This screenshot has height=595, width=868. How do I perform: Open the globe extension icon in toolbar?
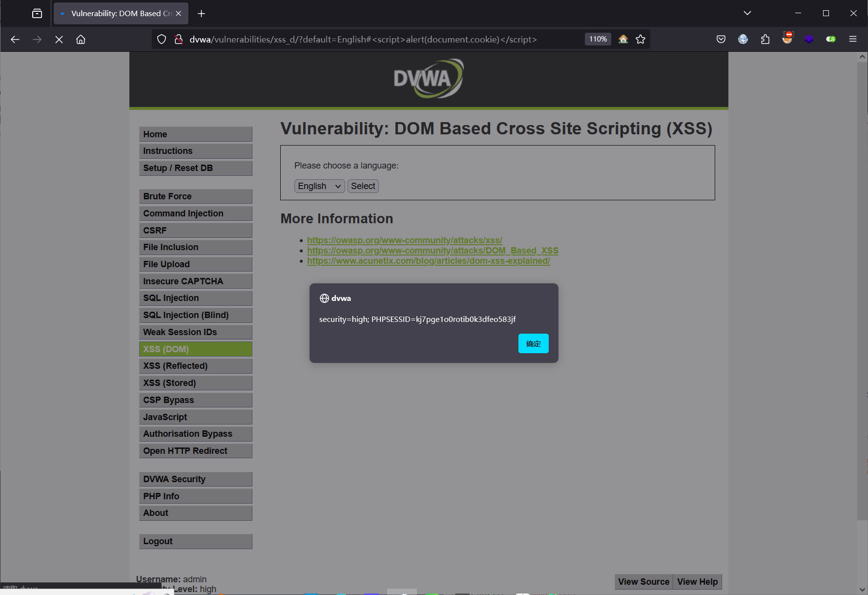tap(743, 39)
